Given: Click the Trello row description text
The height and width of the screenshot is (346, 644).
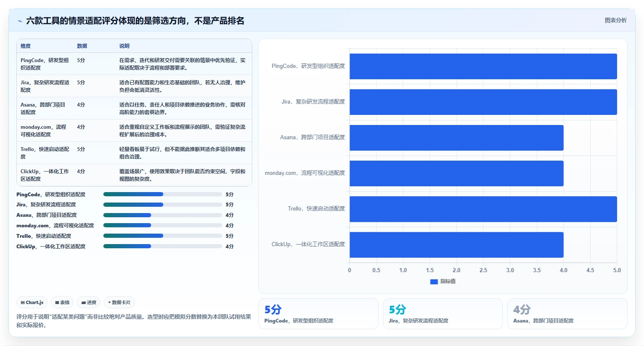Looking at the screenshot, I should tap(182, 153).
